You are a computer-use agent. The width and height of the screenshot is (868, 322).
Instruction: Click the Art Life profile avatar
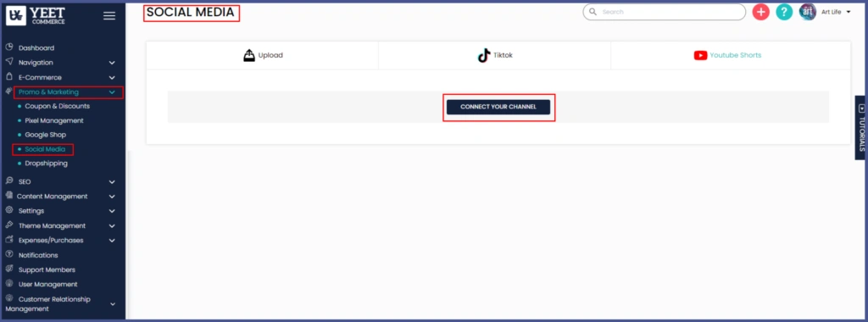coord(807,12)
